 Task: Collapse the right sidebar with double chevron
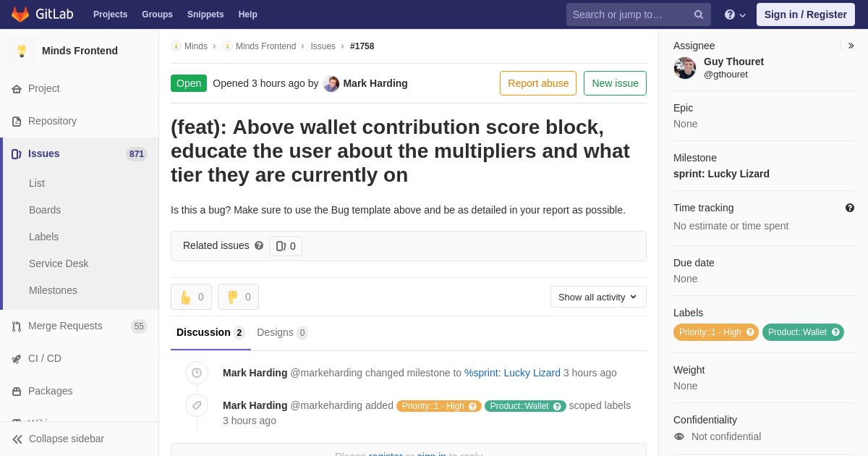pos(851,46)
